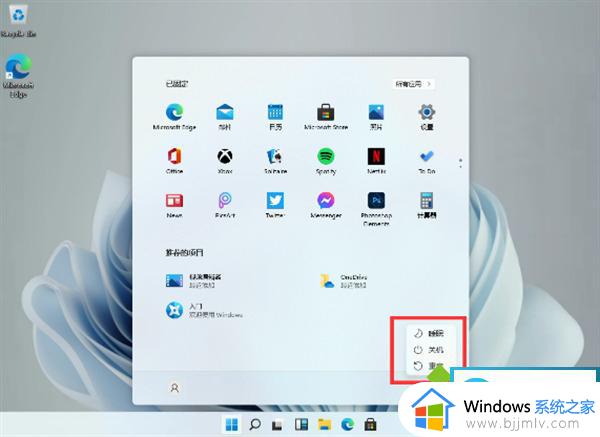Open the Twitter app tile

coord(275,205)
